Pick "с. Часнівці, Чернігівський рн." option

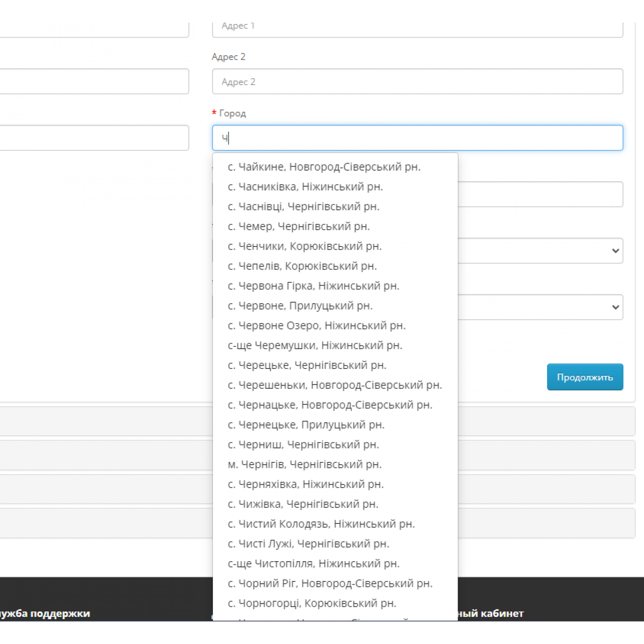point(303,207)
